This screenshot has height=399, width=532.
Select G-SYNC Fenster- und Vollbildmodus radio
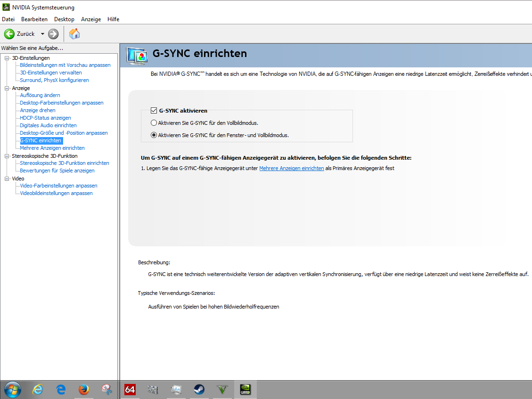154,135
